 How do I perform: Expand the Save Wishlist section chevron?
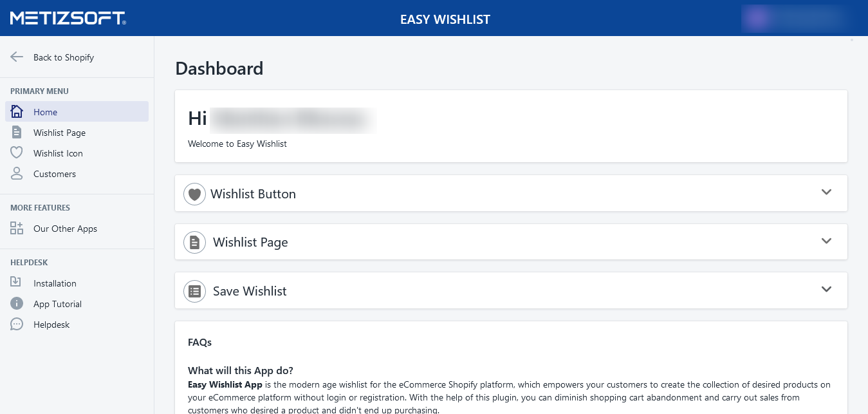point(827,289)
